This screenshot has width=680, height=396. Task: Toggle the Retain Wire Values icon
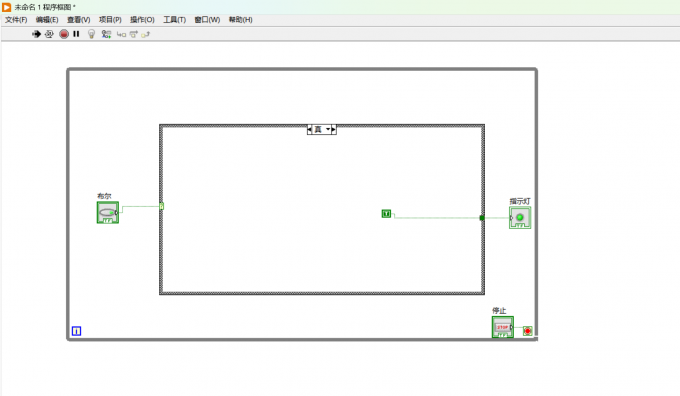[106, 34]
